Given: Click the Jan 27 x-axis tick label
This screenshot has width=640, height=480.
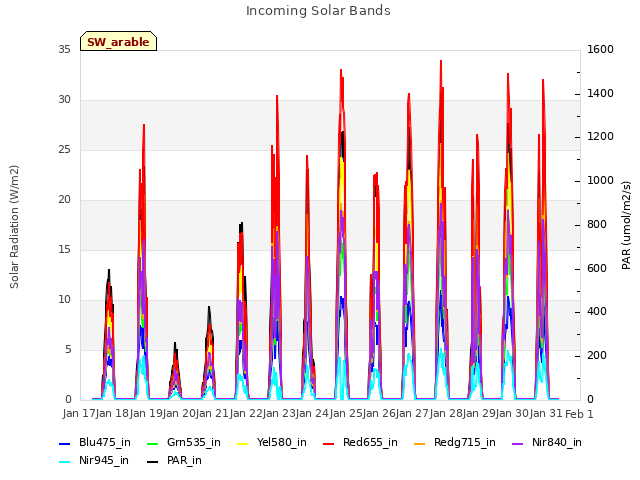Looking at the screenshot, I should click(413, 413).
